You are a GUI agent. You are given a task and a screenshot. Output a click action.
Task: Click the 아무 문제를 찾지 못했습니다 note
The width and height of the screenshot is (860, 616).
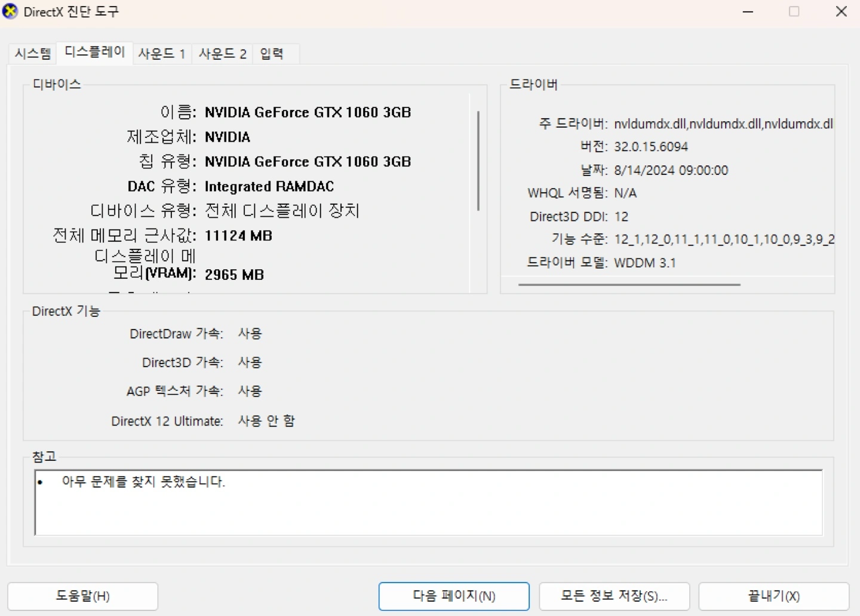click(x=143, y=482)
